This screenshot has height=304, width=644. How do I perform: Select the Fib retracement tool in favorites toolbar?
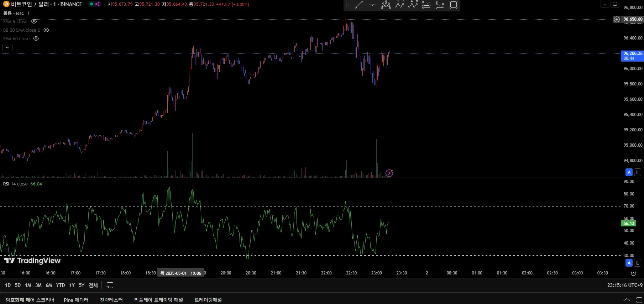[426, 5]
